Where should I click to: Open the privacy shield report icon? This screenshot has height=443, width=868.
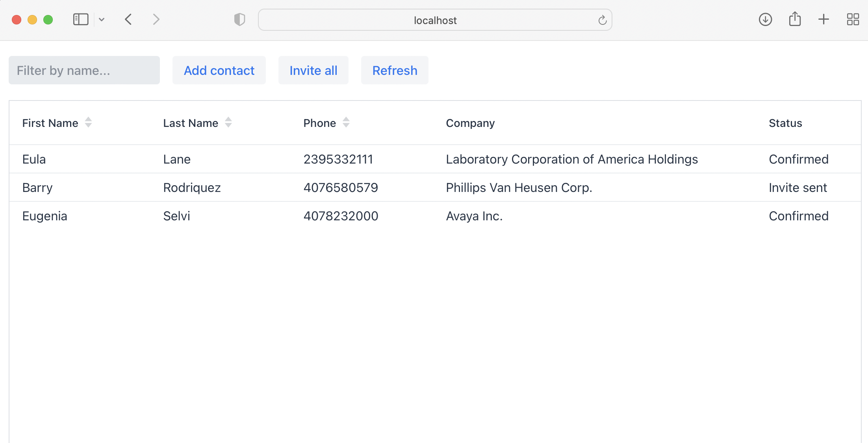(239, 19)
